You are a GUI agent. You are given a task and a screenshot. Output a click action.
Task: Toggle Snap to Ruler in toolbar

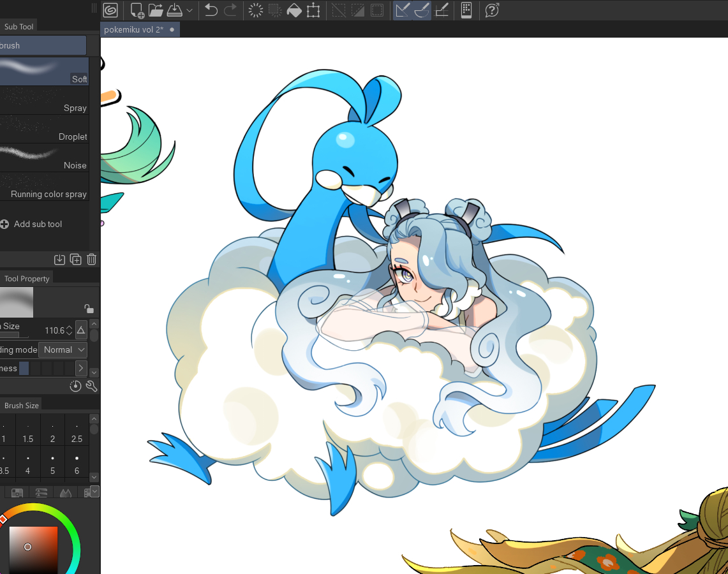402,10
